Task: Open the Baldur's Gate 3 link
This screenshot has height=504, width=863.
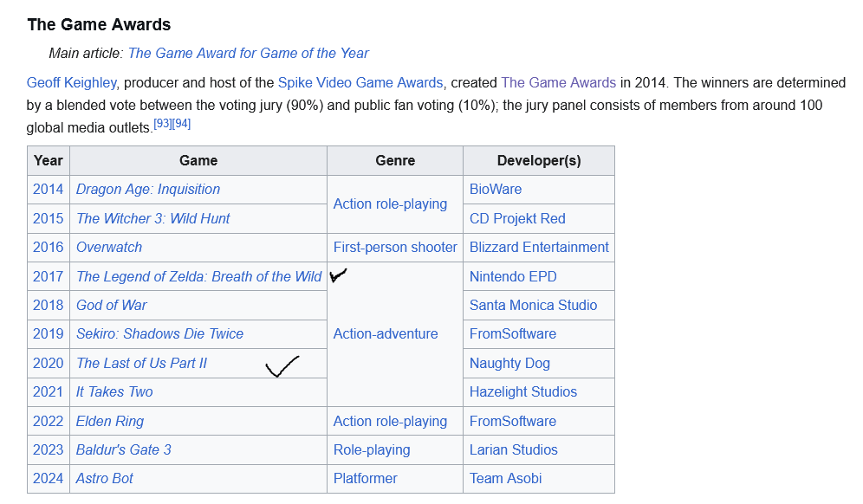Action: tap(123, 449)
